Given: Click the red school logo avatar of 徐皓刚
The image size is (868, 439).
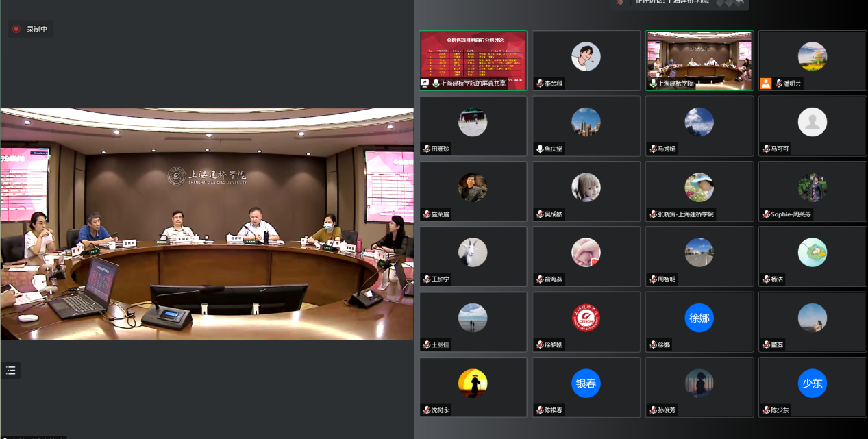Looking at the screenshot, I should (x=586, y=318).
